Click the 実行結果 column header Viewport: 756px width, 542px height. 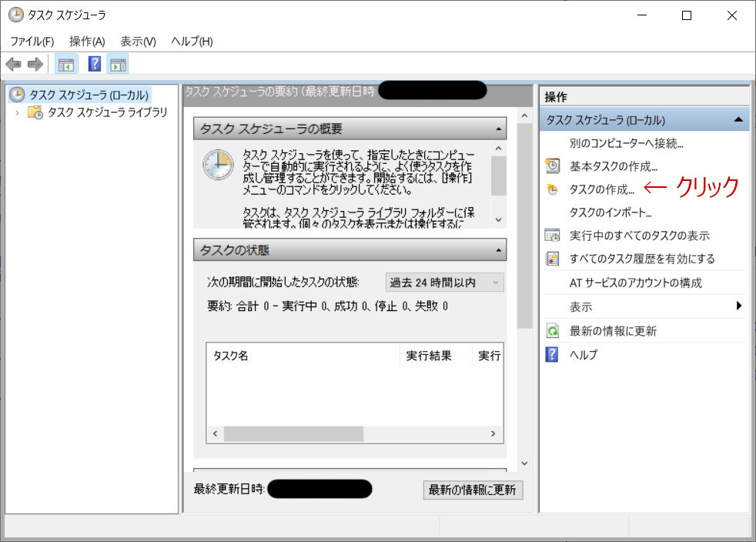(x=436, y=356)
